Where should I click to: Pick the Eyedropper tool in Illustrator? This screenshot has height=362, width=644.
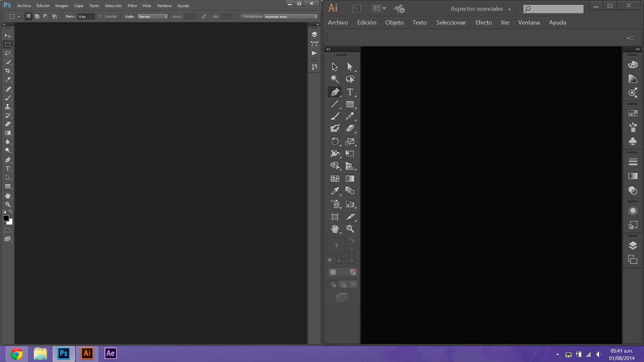335,191
